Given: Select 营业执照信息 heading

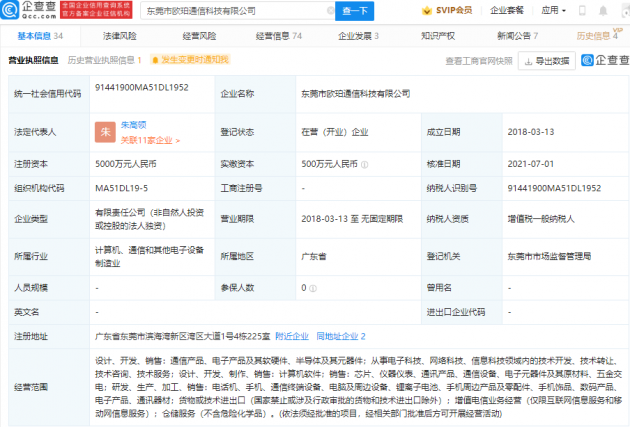Looking at the screenshot, I should coord(33,60).
